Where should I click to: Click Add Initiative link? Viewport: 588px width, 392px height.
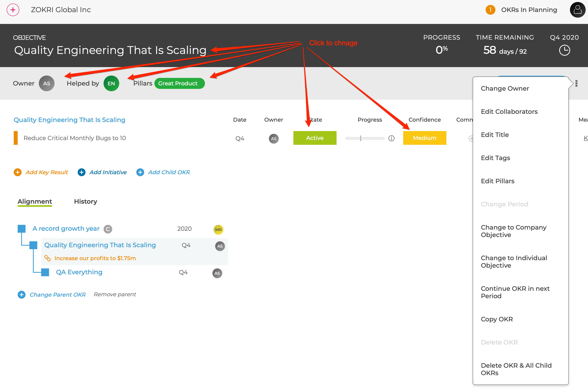108,172
